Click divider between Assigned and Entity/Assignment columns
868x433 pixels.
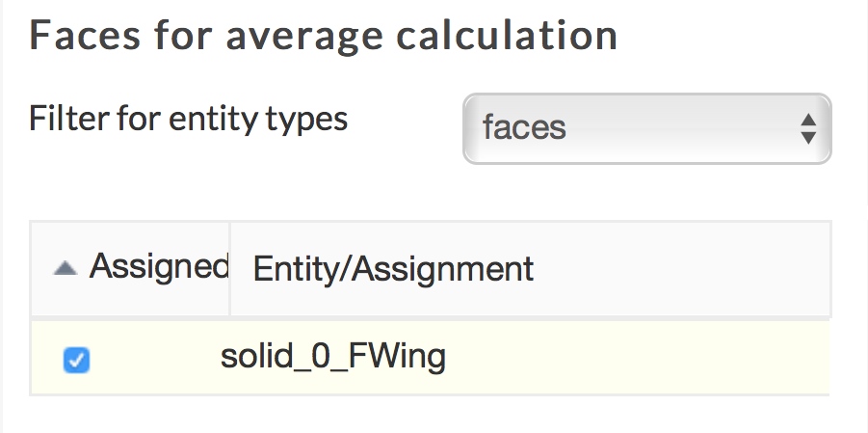click(x=229, y=268)
